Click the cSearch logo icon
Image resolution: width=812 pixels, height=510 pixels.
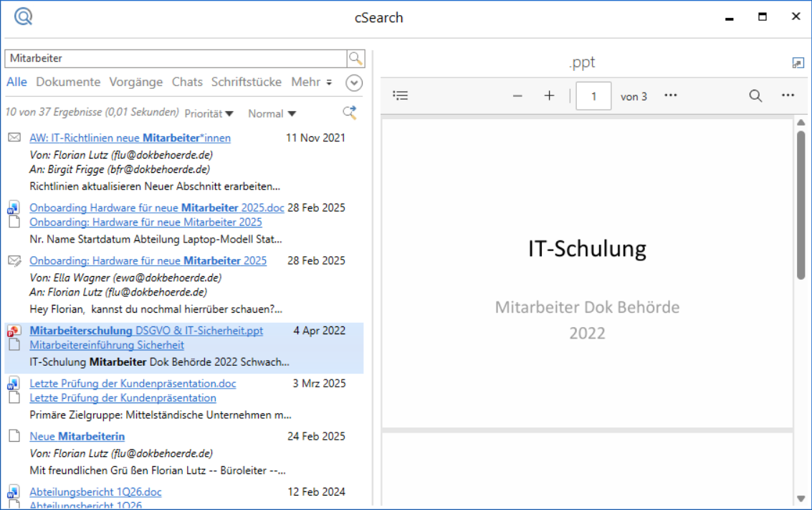(x=24, y=16)
